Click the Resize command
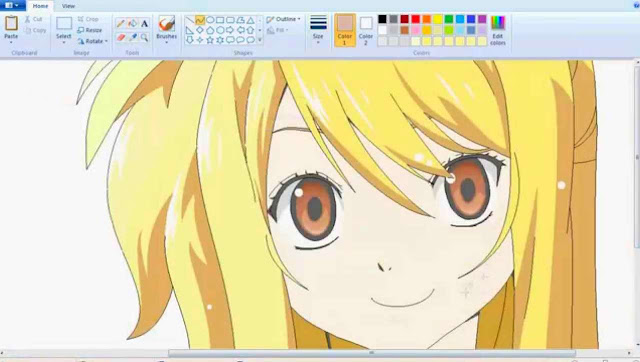640x362 pixels. (90, 30)
